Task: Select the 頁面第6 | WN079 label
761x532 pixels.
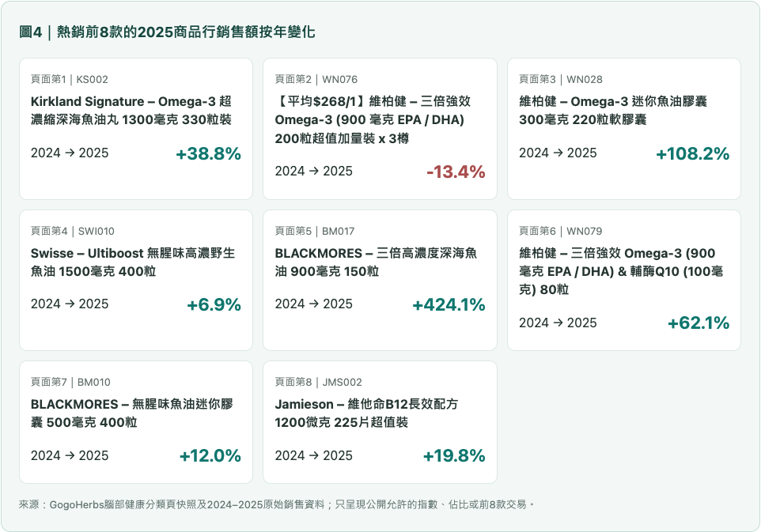Action: point(561,231)
